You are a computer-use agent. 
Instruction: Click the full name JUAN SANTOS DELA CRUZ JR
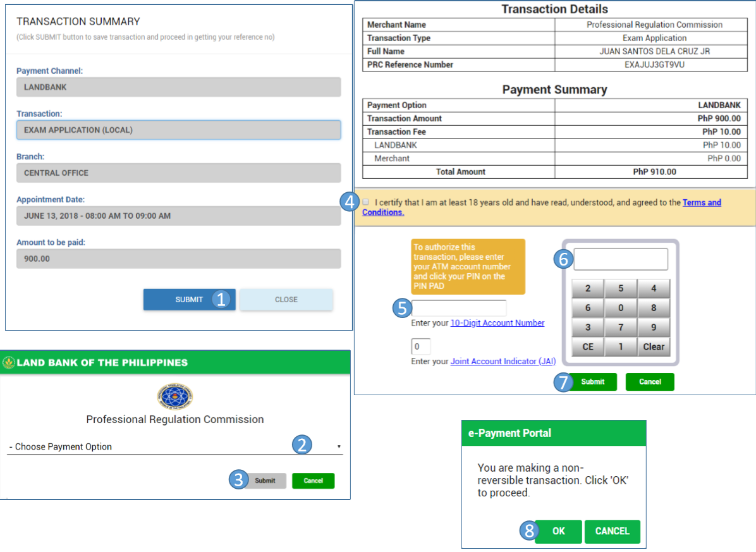point(654,51)
